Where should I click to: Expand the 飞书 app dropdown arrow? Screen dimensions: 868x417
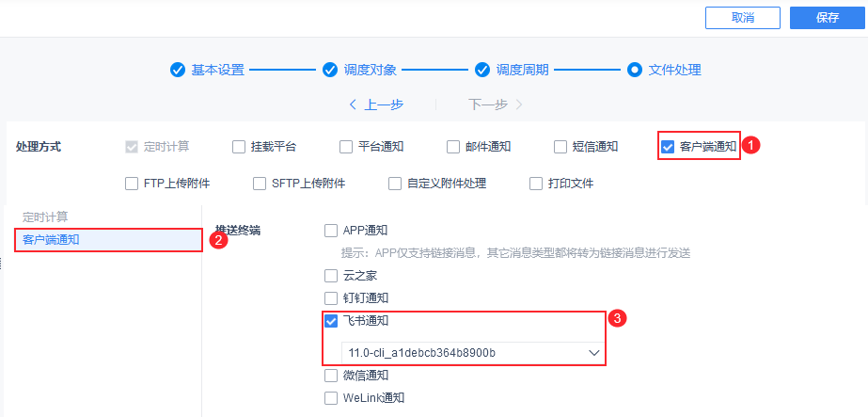coord(594,353)
